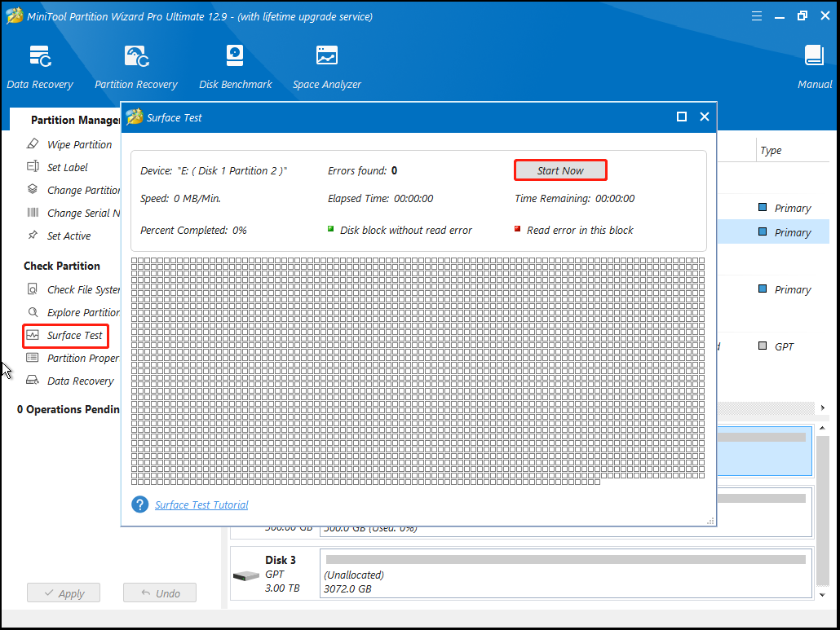Click the Change Partition layers icon
The width and height of the screenshot is (840, 630).
pyautogui.click(x=33, y=189)
